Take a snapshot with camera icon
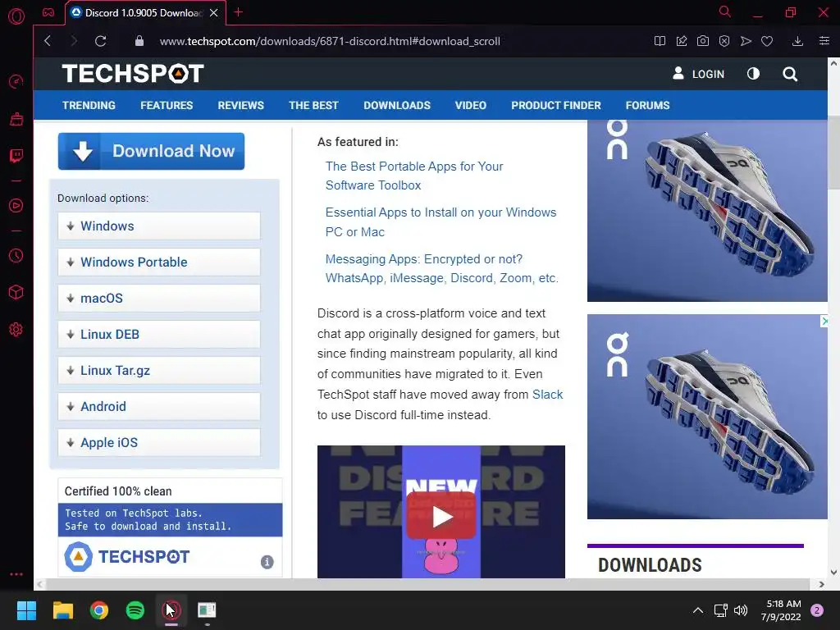840x630 pixels. tap(703, 41)
